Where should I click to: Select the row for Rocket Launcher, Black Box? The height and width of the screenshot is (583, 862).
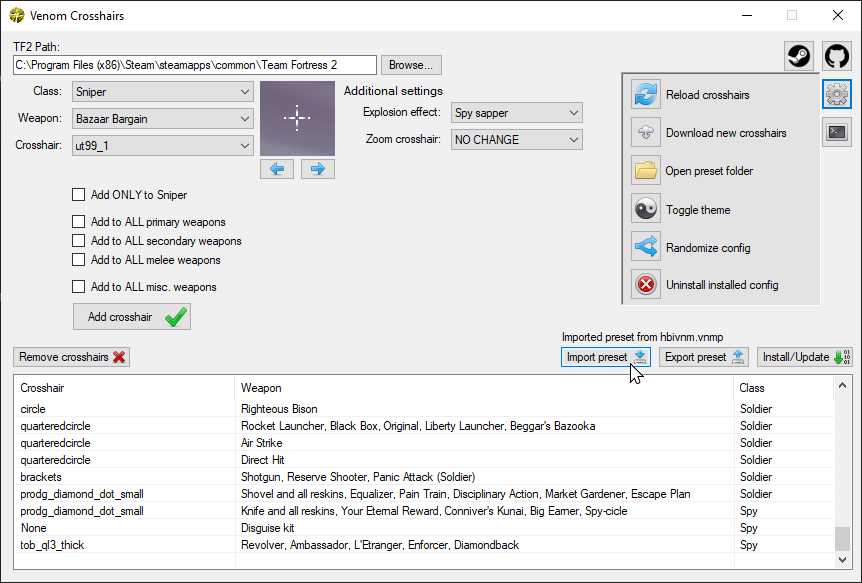(x=424, y=426)
